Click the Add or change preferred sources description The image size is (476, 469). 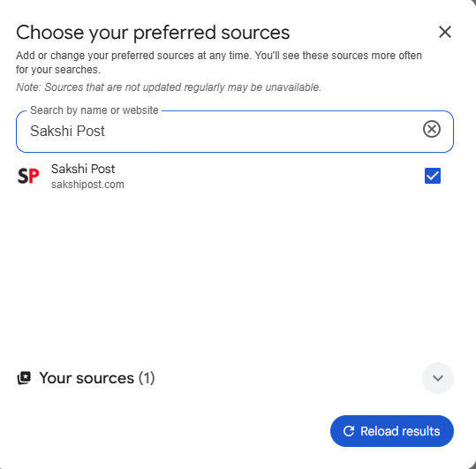[219, 63]
